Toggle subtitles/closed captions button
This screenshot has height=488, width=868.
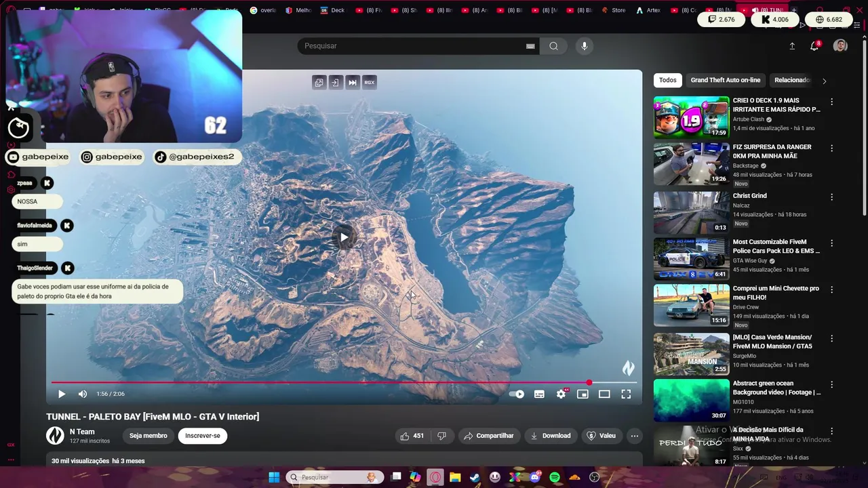pos(539,394)
